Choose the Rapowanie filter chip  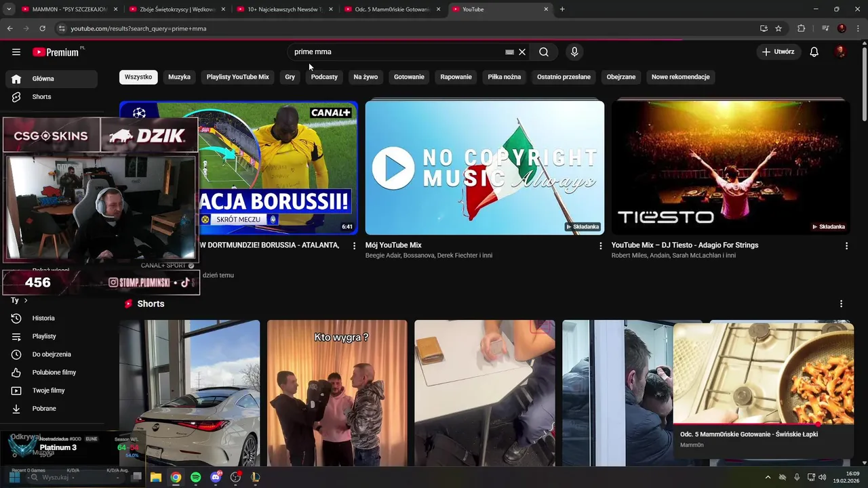click(456, 77)
